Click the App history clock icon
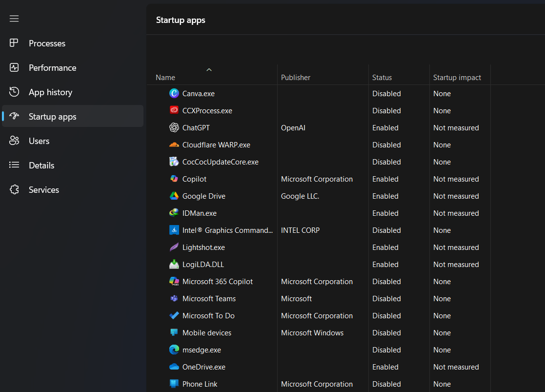Screen dimensions: 545x392 click(x=14, y=92)
